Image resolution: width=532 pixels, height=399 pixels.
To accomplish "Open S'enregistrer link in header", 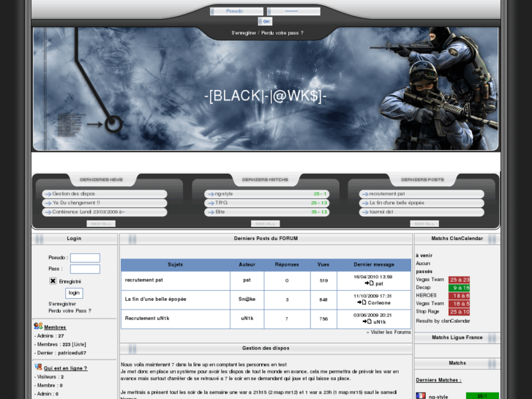I will pyautogui.click(x=243, y=33).
